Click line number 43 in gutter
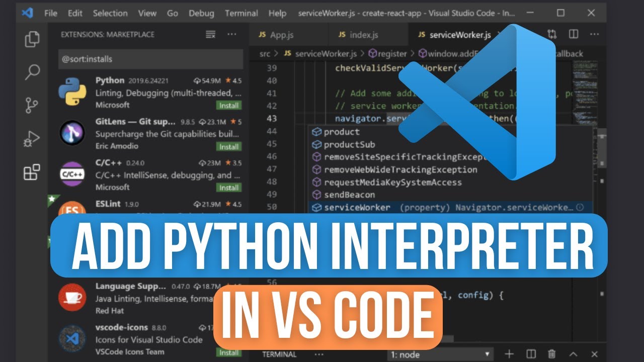The width and height of the screenshot is (644, 362). coord(271,119)
